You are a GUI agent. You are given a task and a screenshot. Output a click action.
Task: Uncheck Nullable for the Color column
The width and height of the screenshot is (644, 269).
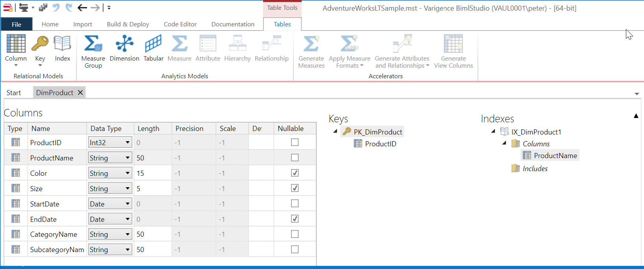tap(295, 173)
